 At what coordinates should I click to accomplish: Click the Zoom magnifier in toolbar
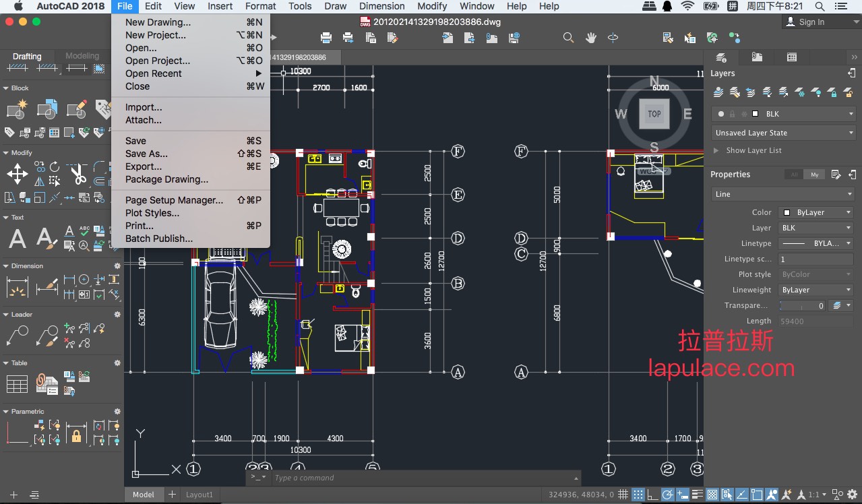[569, 38]
